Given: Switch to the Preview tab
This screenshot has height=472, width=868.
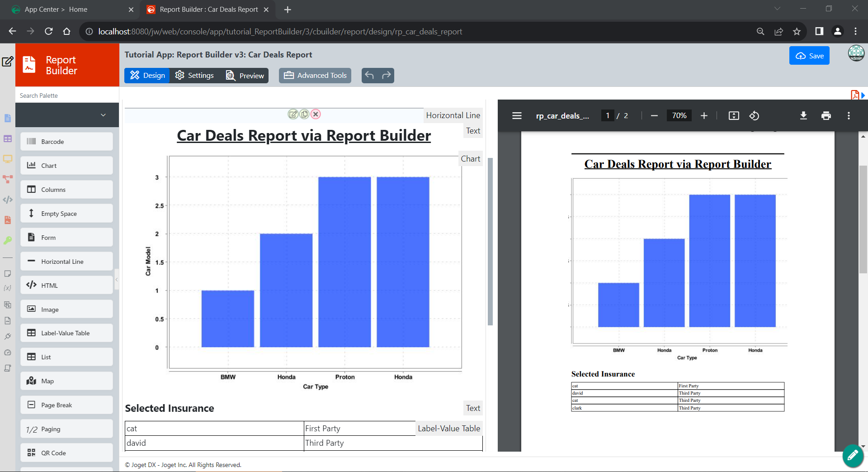Looking at the screenshot, I should (245, 76).
